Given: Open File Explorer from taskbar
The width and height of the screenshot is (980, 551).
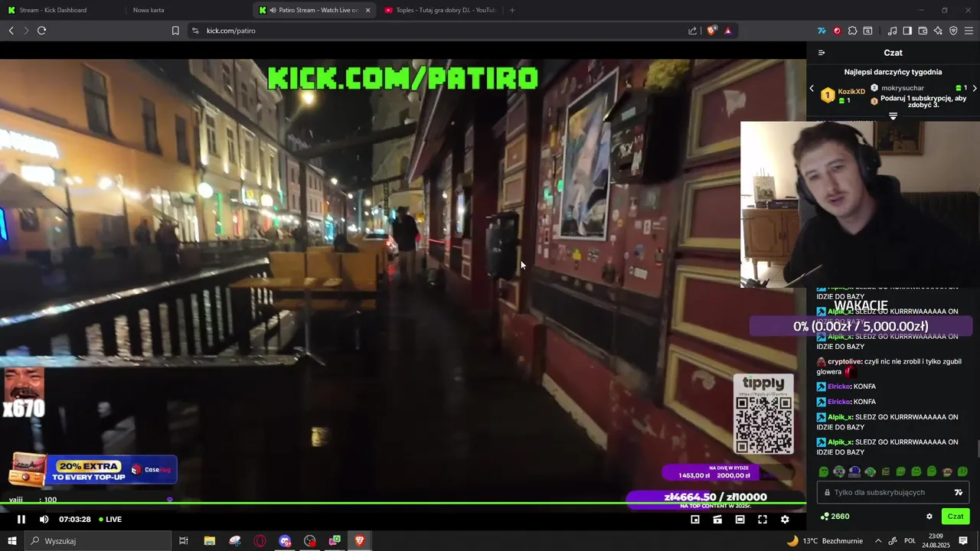Looking at the screenshot, I should click(210, 541).
